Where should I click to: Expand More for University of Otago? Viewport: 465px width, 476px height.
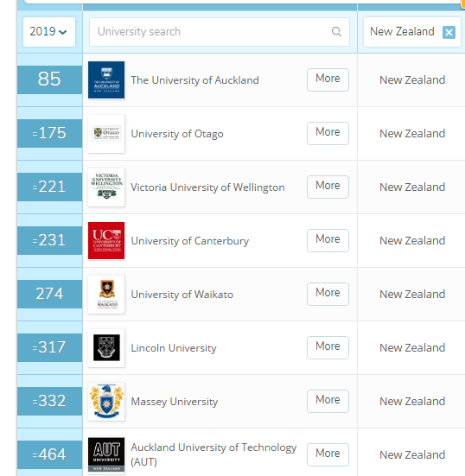click(328, 133)
